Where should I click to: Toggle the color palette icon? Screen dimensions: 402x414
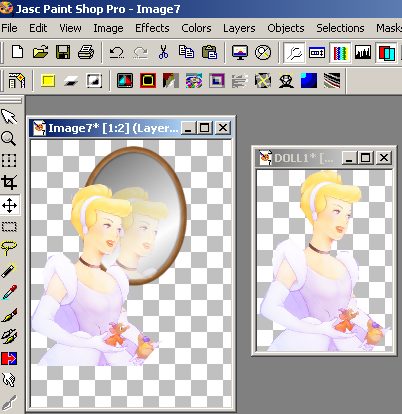tap(340, 52)
